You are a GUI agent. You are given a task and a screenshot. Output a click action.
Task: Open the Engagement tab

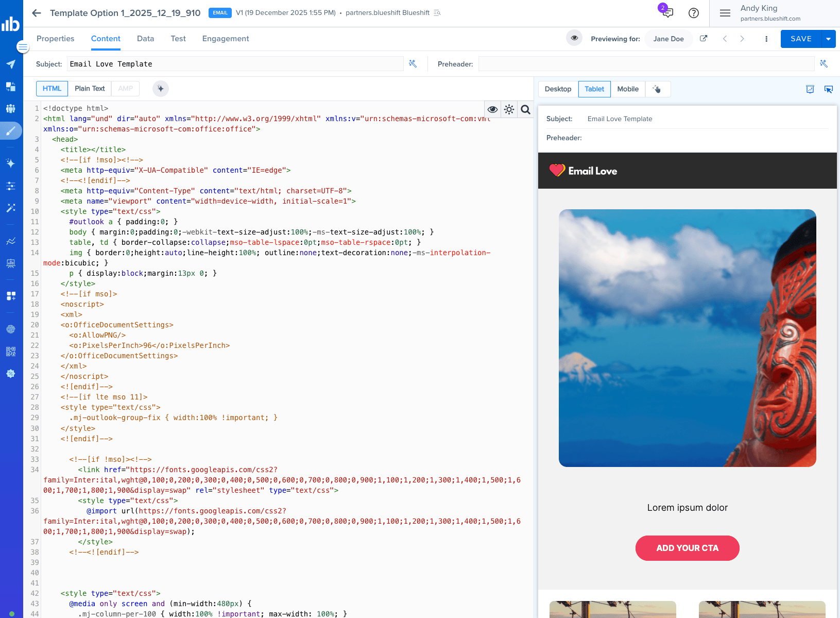pos(226,39)
